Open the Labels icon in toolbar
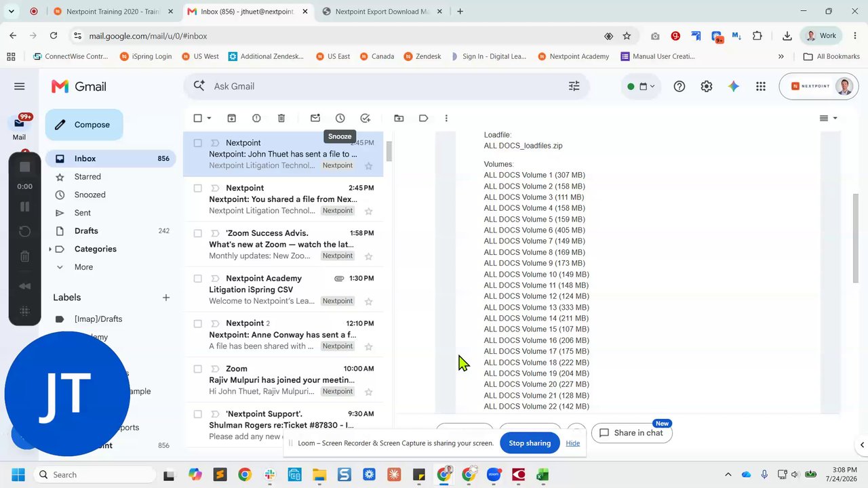The image size is (868, 488). [x=424, y=118]
